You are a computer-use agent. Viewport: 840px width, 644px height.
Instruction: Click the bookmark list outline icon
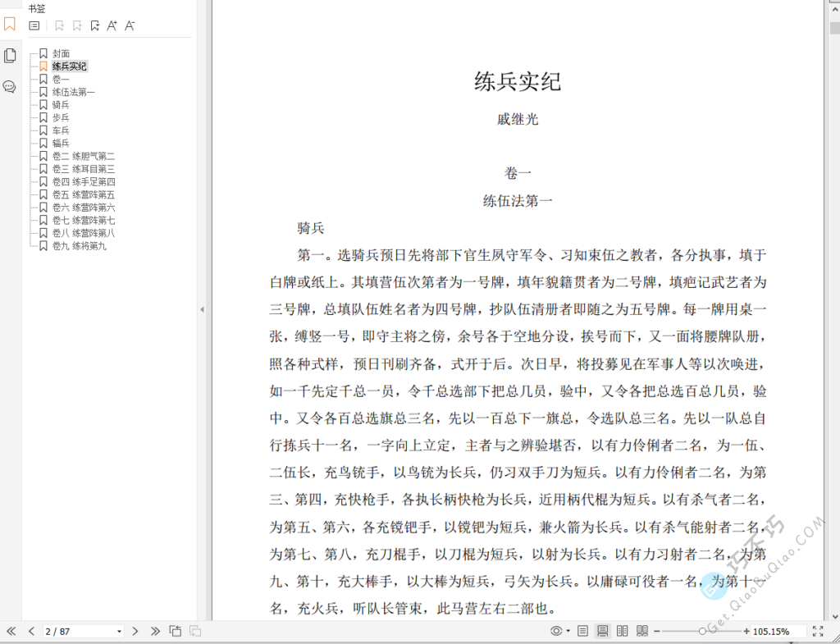click(x=33, y=25)
